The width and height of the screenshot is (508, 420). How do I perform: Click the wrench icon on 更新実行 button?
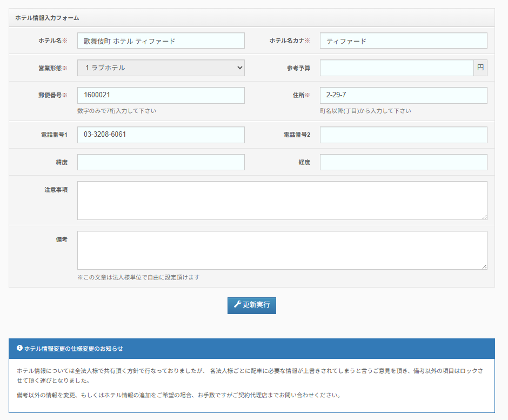(x=237, y=305)
